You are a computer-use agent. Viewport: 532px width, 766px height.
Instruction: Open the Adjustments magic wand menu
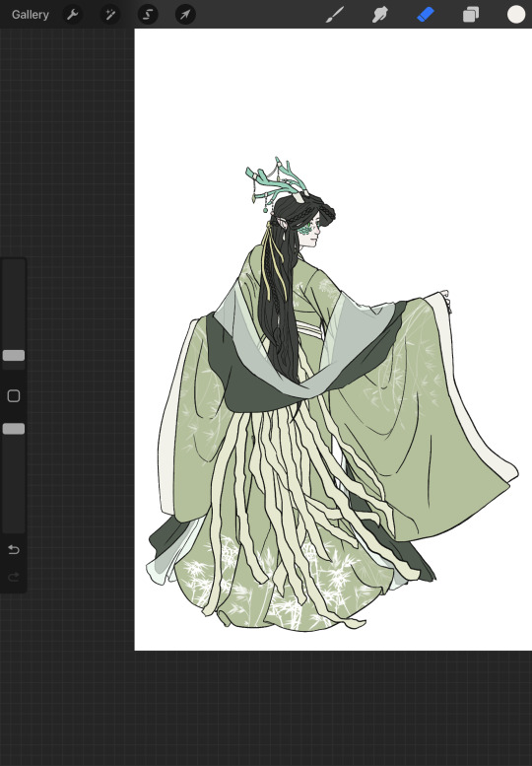coord(109,15)
